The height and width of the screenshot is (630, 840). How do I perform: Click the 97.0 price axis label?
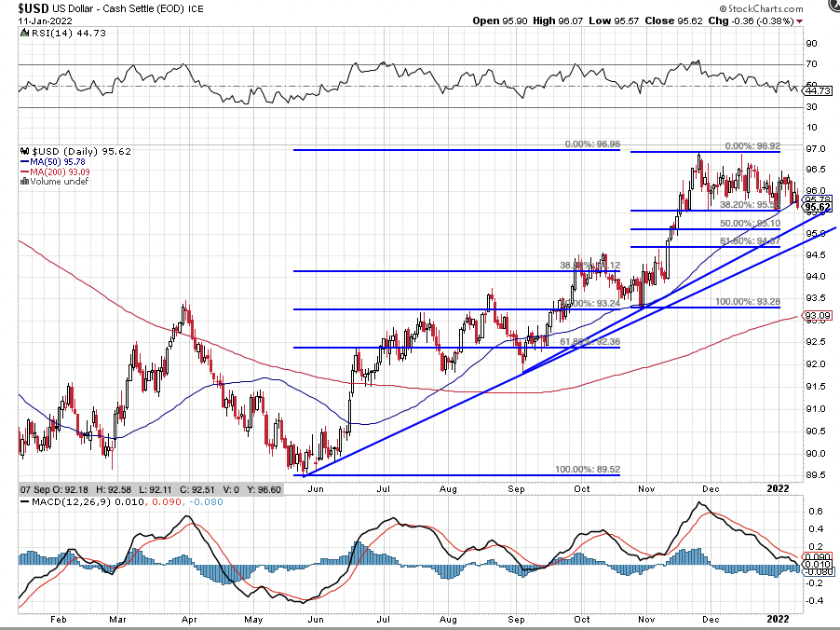pyautogui.click(x=816, y=148)
